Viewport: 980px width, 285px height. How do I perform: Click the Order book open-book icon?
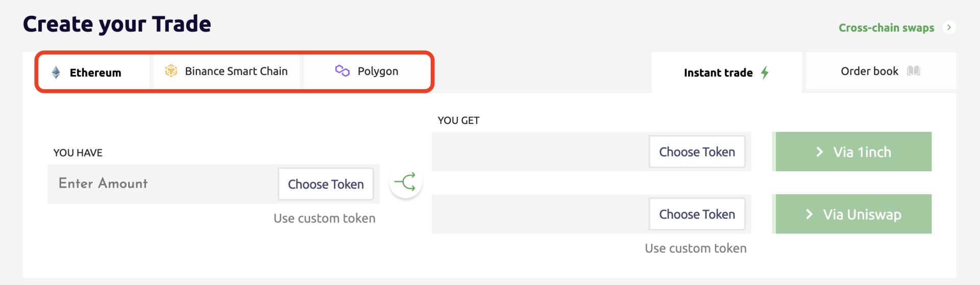913,71
